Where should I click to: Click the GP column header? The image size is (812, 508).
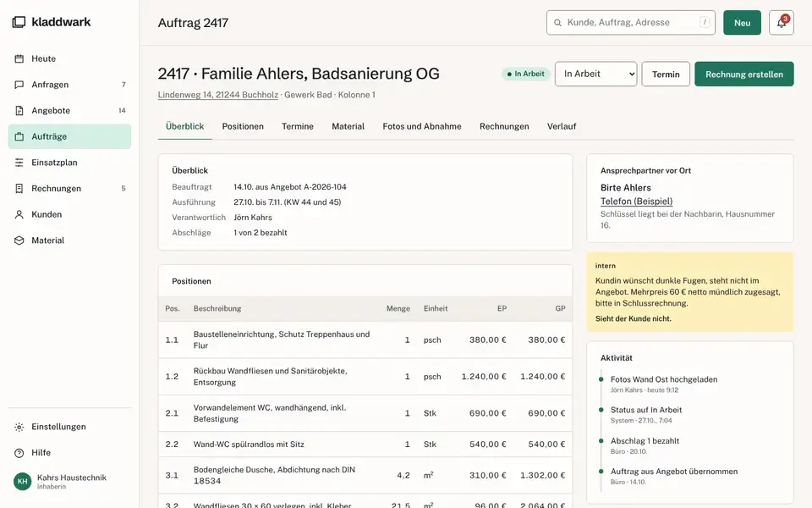click(x=560, y=308)
